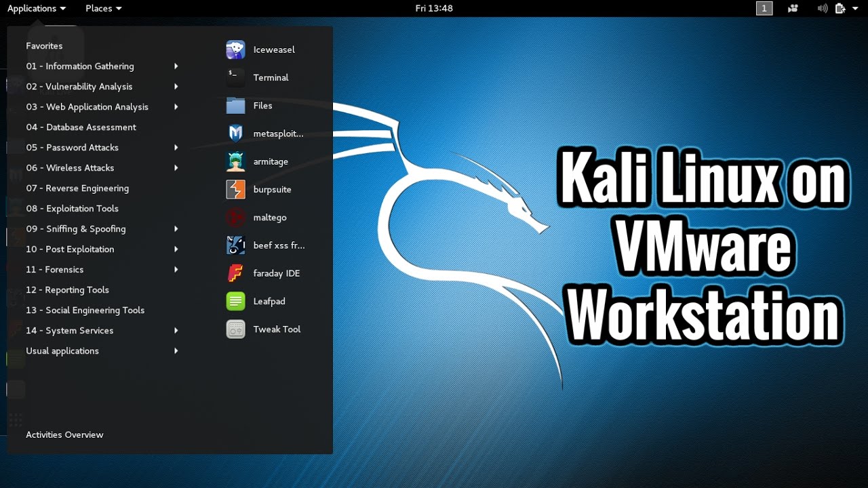Start the metasploit framework icon
This screenshot has height=488, width=868.
235,134
